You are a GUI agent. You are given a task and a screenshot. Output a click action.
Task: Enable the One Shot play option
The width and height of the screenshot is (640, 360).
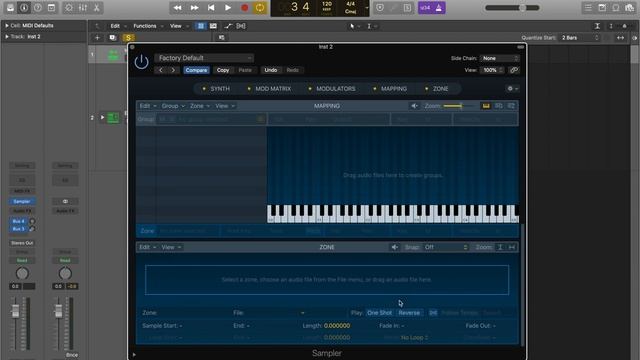[379, 313]
